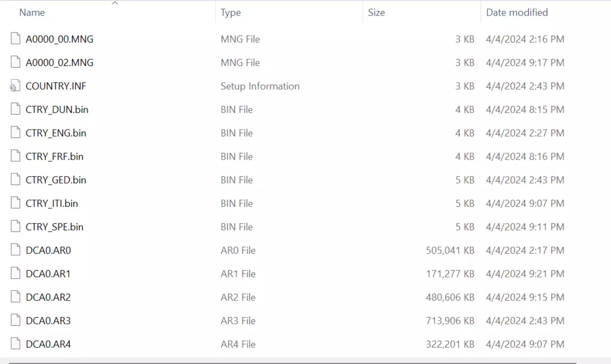This screenshot has height=364, width=611.
Task: Sort by the Date modified column header
Action: [x=517, y=13]
